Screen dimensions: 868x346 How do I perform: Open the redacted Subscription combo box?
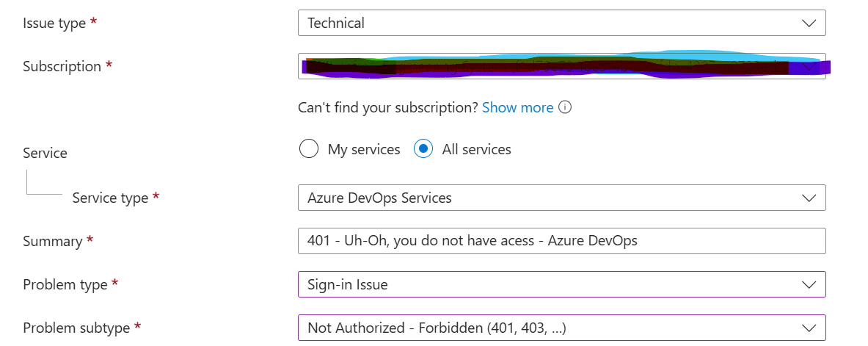562,67
